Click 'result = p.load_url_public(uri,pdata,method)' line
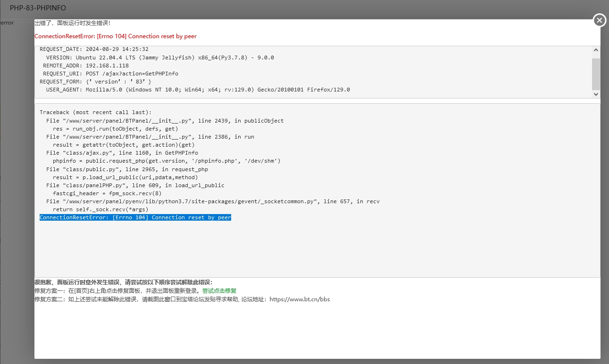This screenshot has width=609, height=364. 125,177
